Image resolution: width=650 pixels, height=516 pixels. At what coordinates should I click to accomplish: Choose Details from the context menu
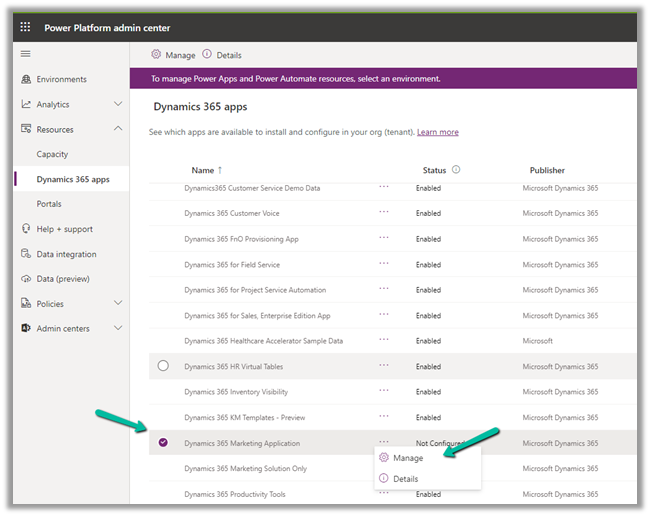(405, 479)
